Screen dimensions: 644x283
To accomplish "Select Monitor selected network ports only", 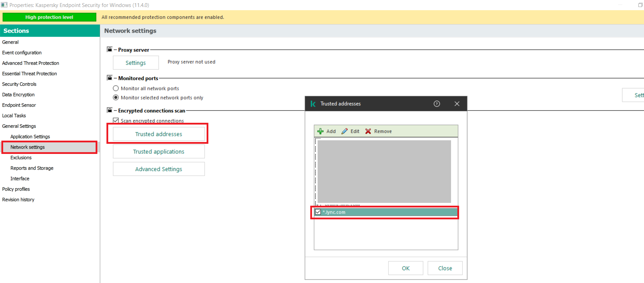I will pos(116,97).
